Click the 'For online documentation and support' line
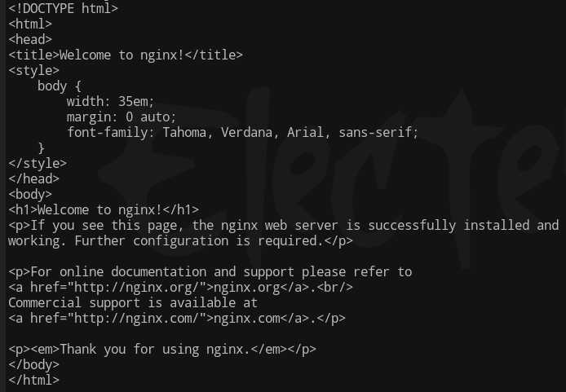The image size is (566, 392). [210, 272]
